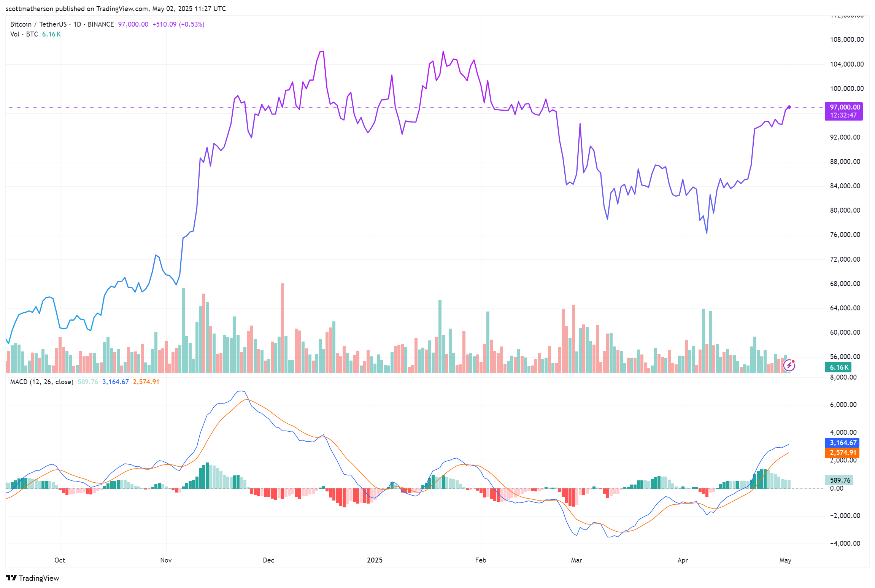Click the blue 3,164.67 MACD axis label

click(843, 443)
